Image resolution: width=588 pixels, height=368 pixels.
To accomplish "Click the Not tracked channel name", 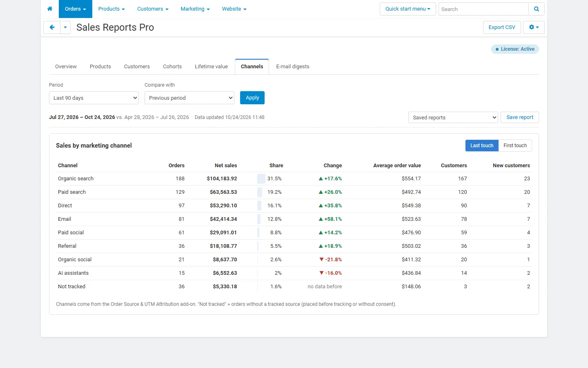I will (x=71, y=287).
